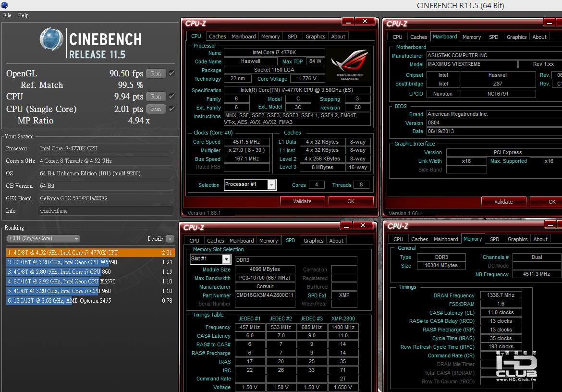The image size is (562, 392).
Task: Click the MAXIMUS VI EXTREME model field
Action: pyautogui.click(x=472, y=64)
